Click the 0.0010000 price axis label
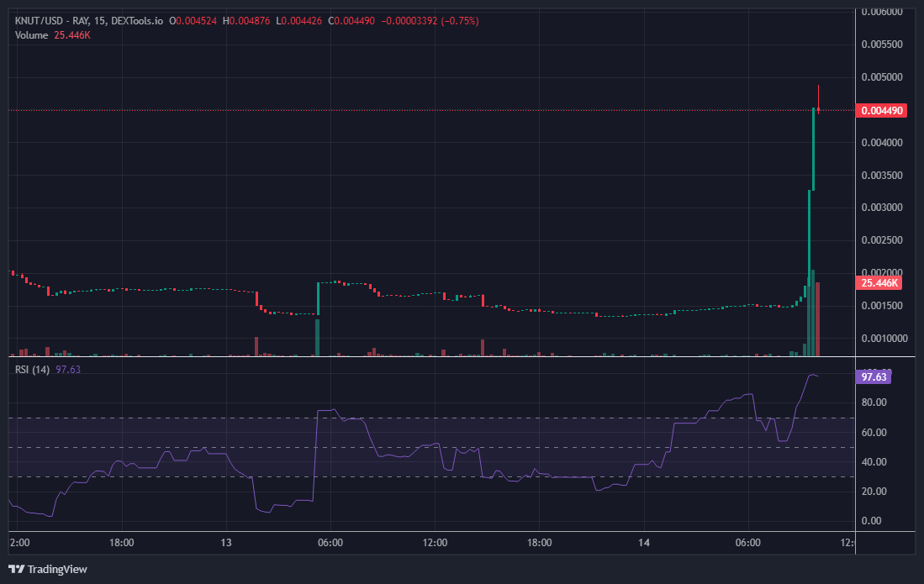Viewport: 924px width, 584px height. [884, 338]
